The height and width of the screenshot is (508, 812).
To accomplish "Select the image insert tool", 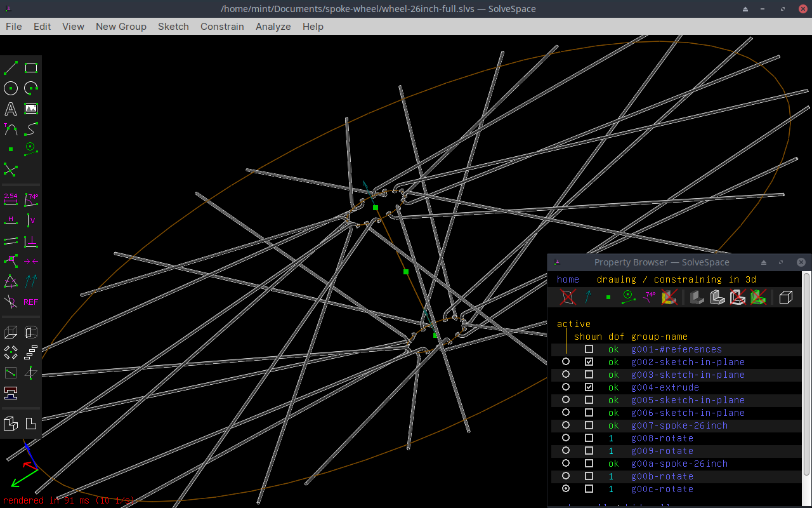I will [x=31, y=109].
